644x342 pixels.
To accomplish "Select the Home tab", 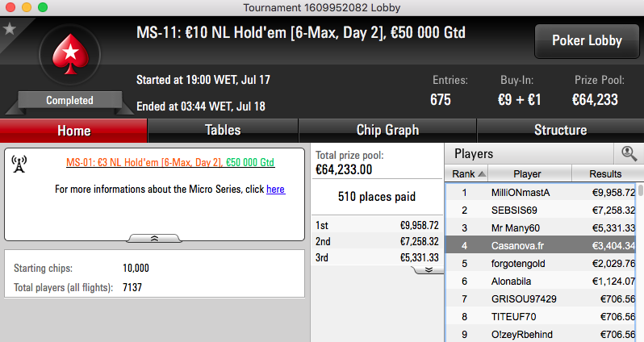I will point(73,131).
